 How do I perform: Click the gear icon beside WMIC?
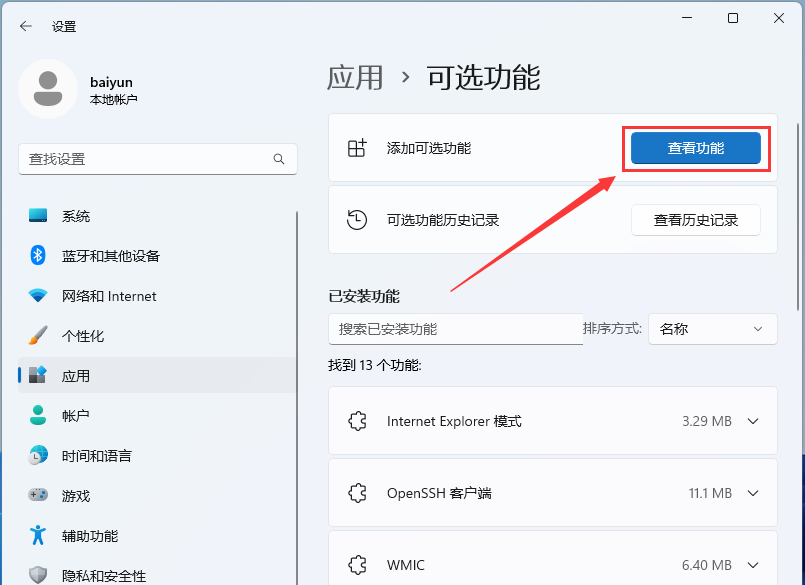click(x=357, y=565)
